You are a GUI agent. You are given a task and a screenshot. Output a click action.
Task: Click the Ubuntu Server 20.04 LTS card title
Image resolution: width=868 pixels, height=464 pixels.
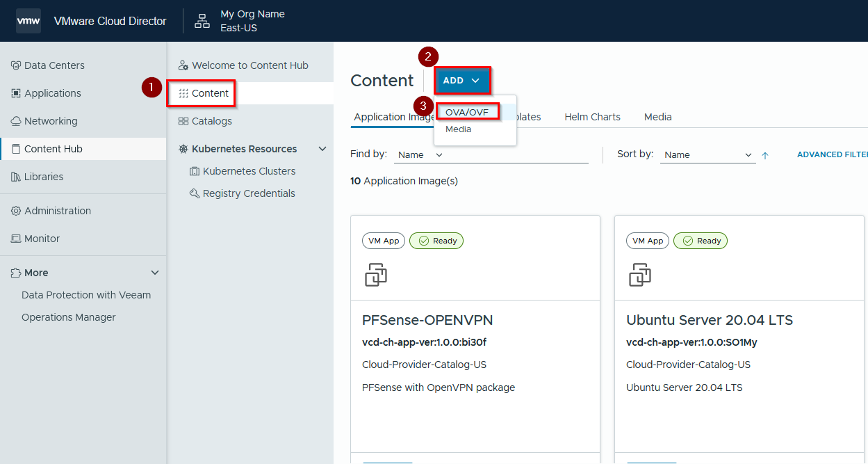pos(710,320)
